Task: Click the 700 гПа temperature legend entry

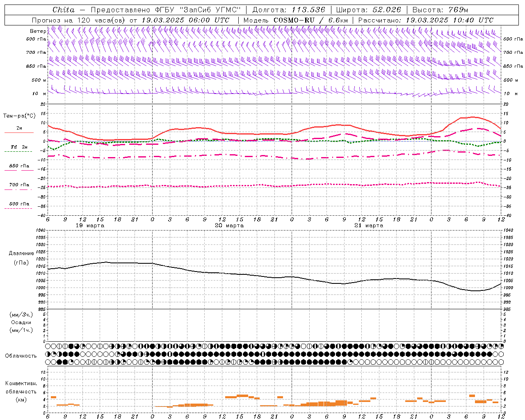Action: pyautogui.click(x=19, y=185)
